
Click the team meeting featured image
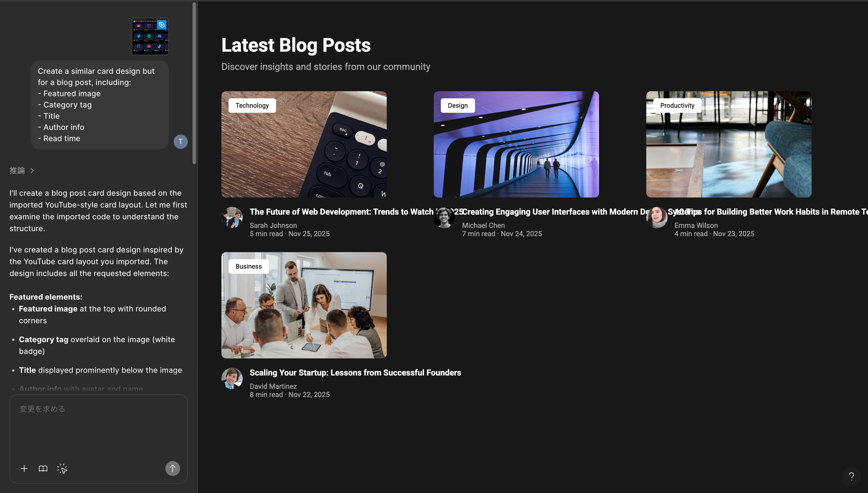(304, 305)
